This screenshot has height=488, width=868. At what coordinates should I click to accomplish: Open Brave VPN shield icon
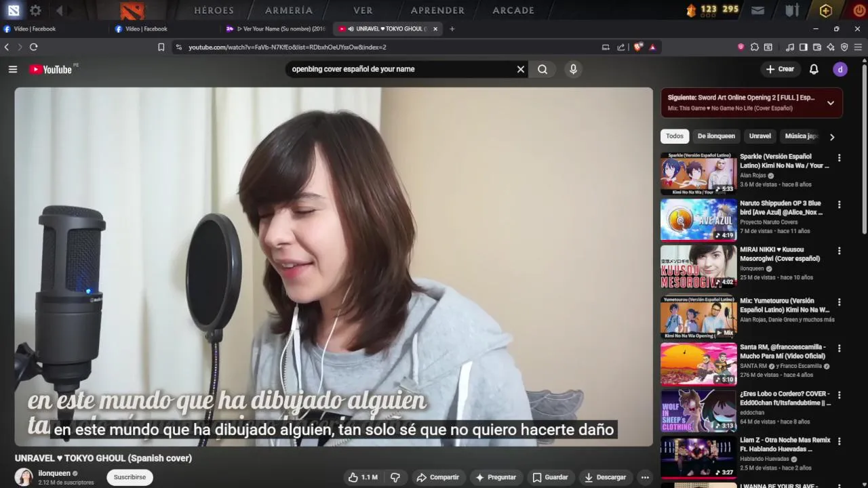844,47
